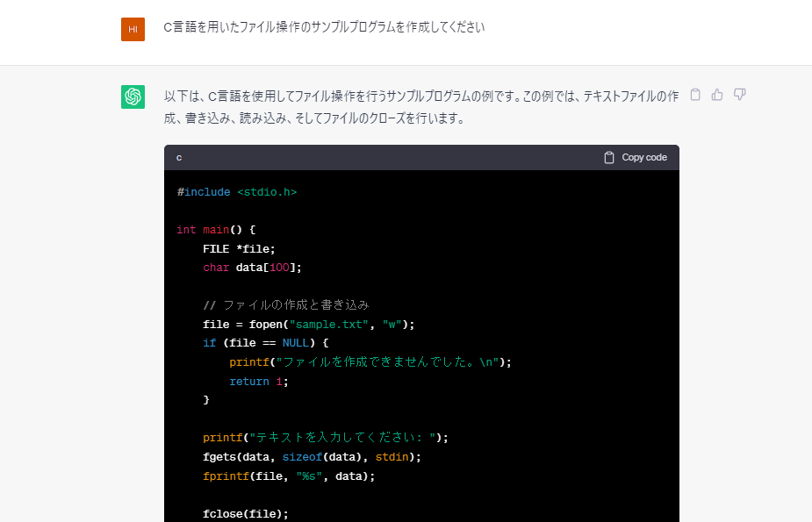The image size is (812, 522).
Task: Click the user's prompt about C言語 file operations
Action: click(x=324, y=27)
